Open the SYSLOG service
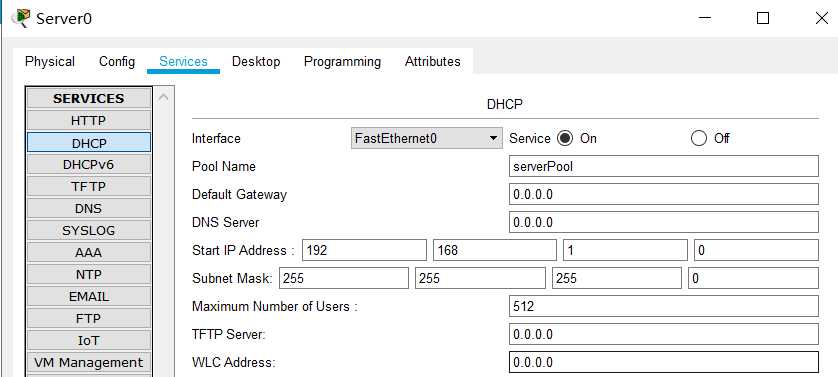The image size is (838, 377). click(x=89, y=230)
